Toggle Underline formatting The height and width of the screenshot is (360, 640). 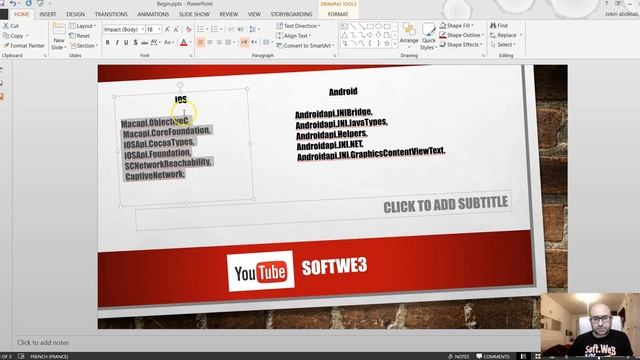(x=126, y=42)
